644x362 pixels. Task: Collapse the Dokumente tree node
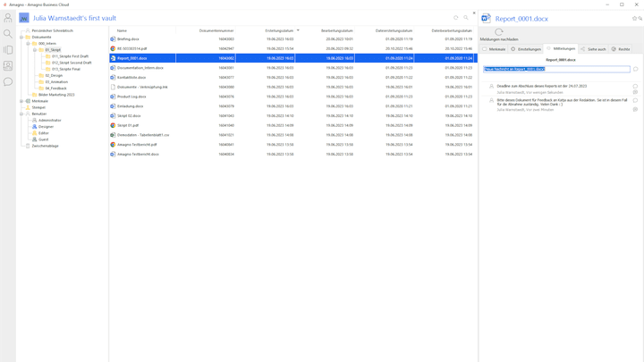click(x=22, y=37)
